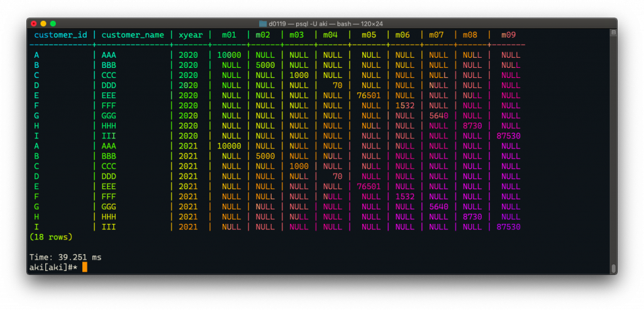Click customer name EEE in the 2020 row
The height and width of the screenshot is (310, 644).
109,95
